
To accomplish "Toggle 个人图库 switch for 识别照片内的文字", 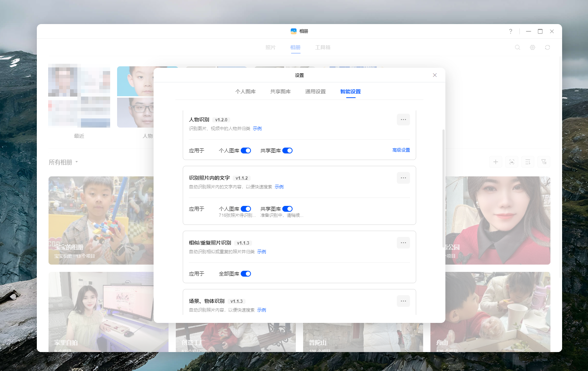I will pos(246,209).
